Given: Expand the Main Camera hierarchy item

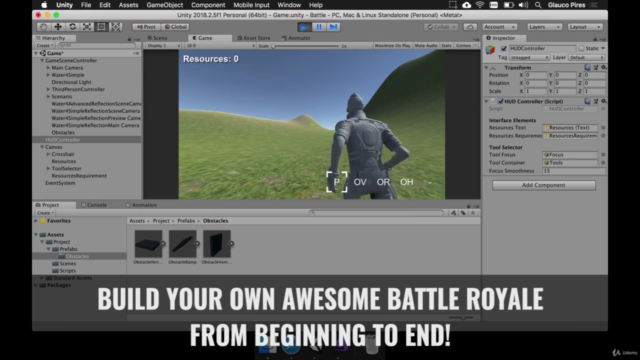Looking at the screenshot, I should (x=48, y=68).
